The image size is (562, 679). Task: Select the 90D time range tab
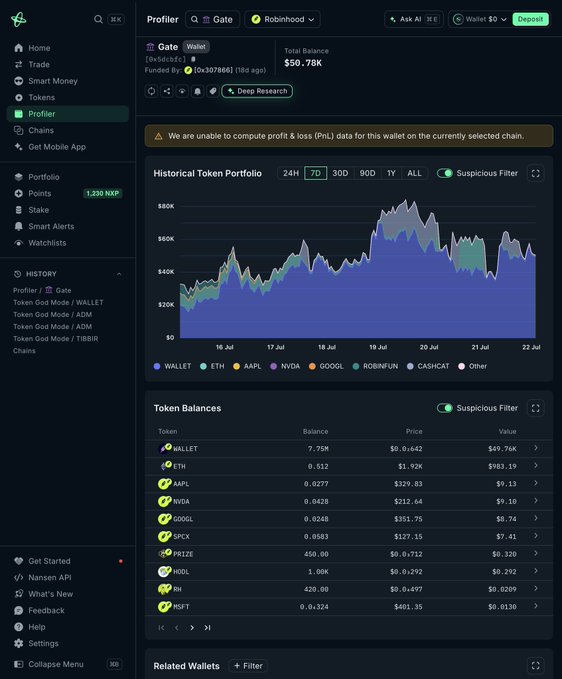[x=368, y=173]
